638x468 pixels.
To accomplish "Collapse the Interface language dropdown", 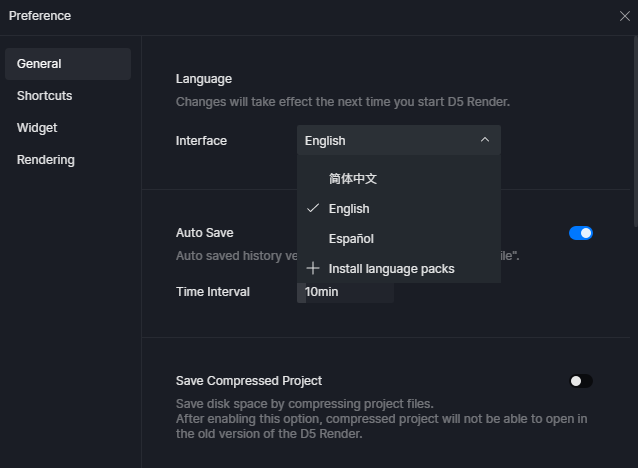I will [x=399, y=140].
